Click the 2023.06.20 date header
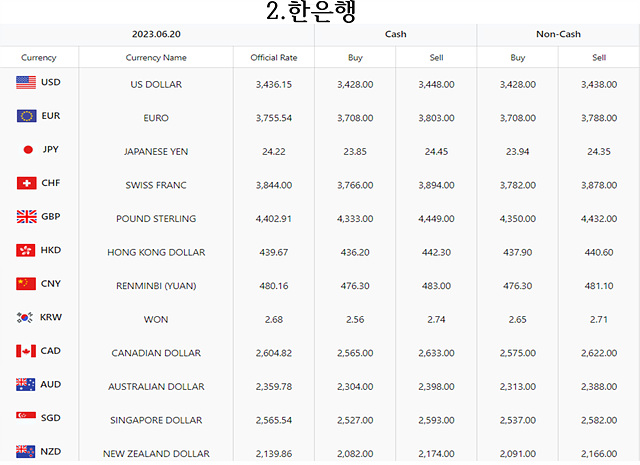This screenshot has height=465, width=640. (156, 34)
